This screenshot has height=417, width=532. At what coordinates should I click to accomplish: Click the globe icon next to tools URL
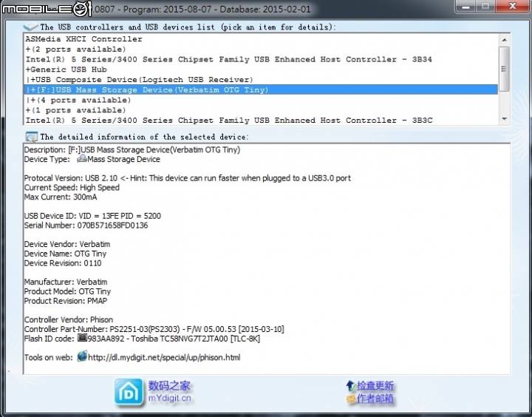pos(82,356)
